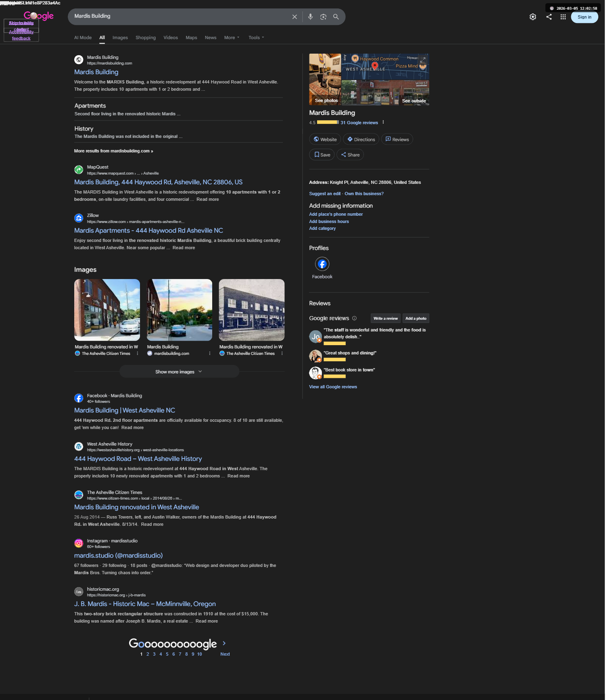This screenshot has height=700, width=612.
Task: Click the Facebook result favicon
Action: tap(79, 398)
